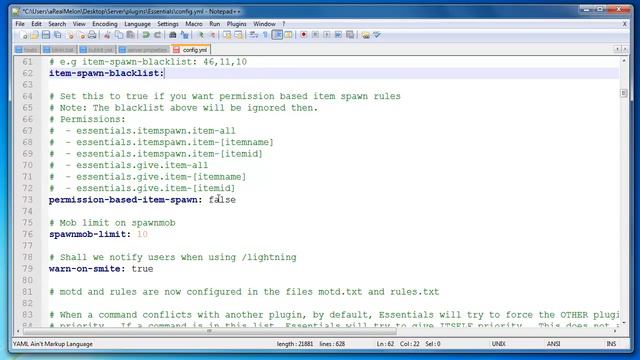The height and width of the screenshot is (360, 640).
Task: Open the Edit menu
Action: (36, 24)
